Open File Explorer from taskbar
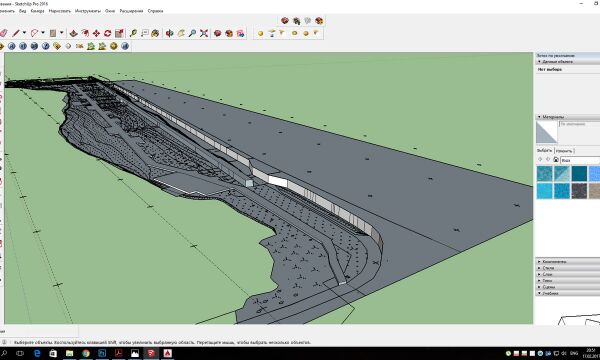 click(x=70, y=353)
